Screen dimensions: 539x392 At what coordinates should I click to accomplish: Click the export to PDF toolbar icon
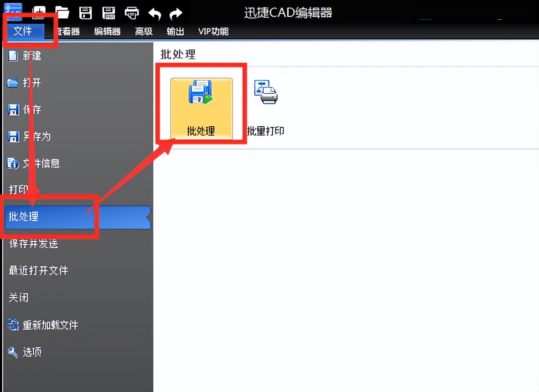[x=109, y=12]
